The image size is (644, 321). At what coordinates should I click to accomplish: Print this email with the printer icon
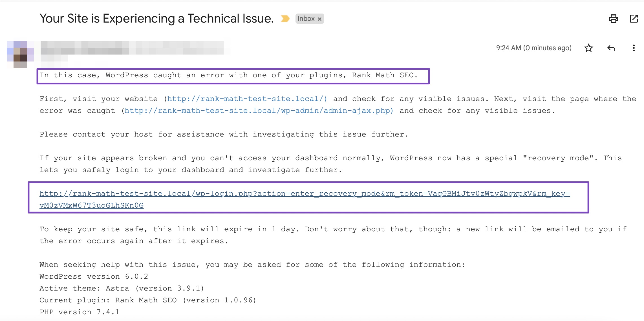613,19
